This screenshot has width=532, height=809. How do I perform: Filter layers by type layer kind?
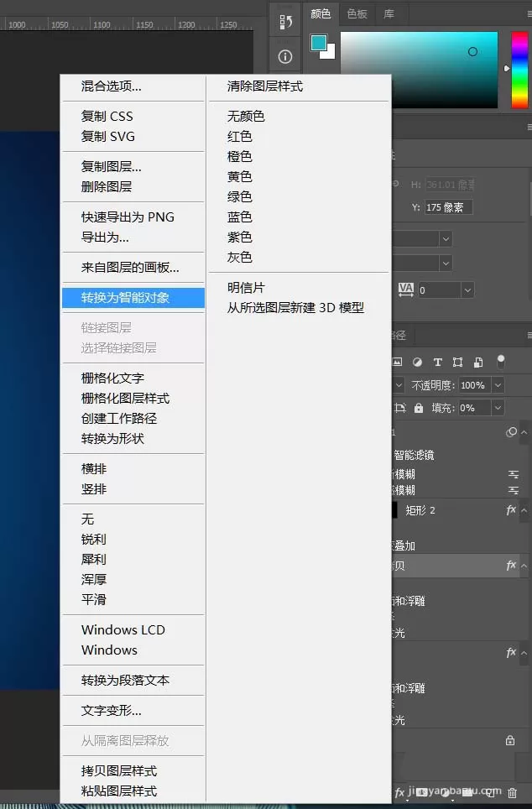pos(437,363)
